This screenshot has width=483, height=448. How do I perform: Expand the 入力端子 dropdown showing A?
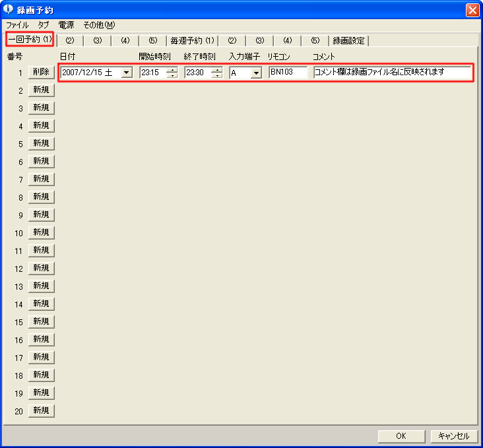[x=255, y=73]
